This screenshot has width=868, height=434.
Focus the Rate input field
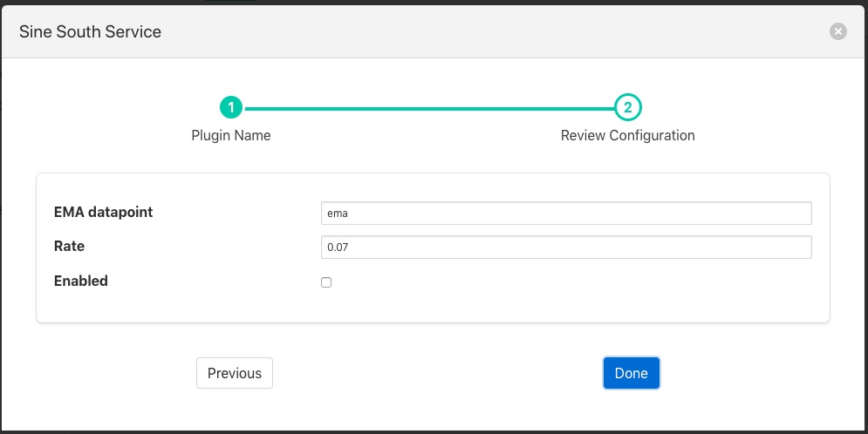point(566,248)
